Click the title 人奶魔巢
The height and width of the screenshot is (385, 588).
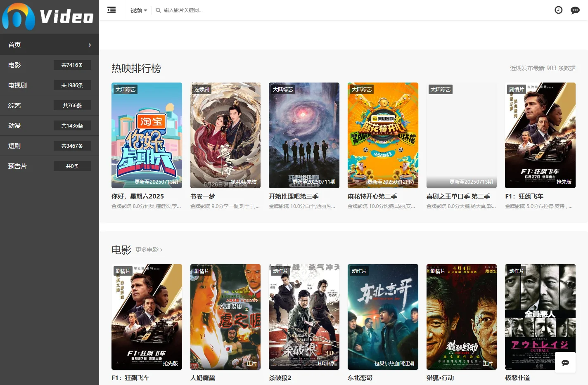click(x=203, y=378)
